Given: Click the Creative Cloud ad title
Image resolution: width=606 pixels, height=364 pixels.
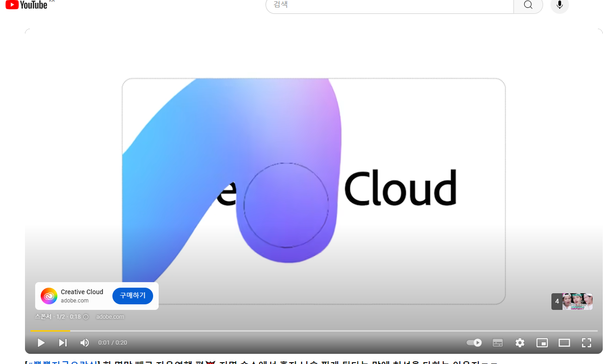Looking at the screenshot, I should [x=82, y=292].
